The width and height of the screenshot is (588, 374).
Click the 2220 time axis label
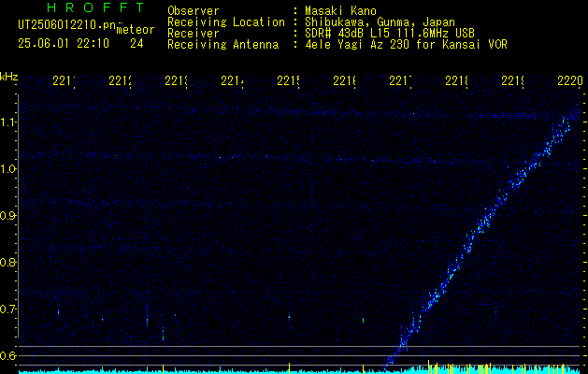click(x=570, y=80)
